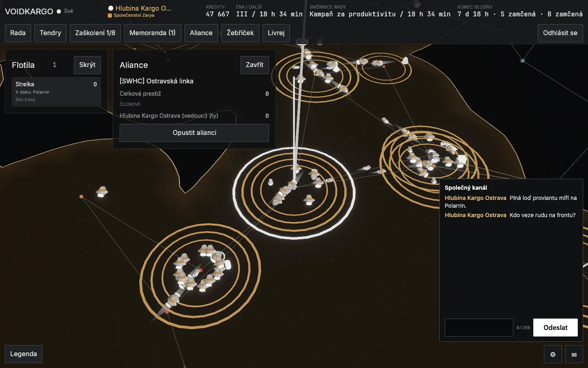Open Zaškolení 1/8 onboarding
The image size is (588, 368).
95,33
